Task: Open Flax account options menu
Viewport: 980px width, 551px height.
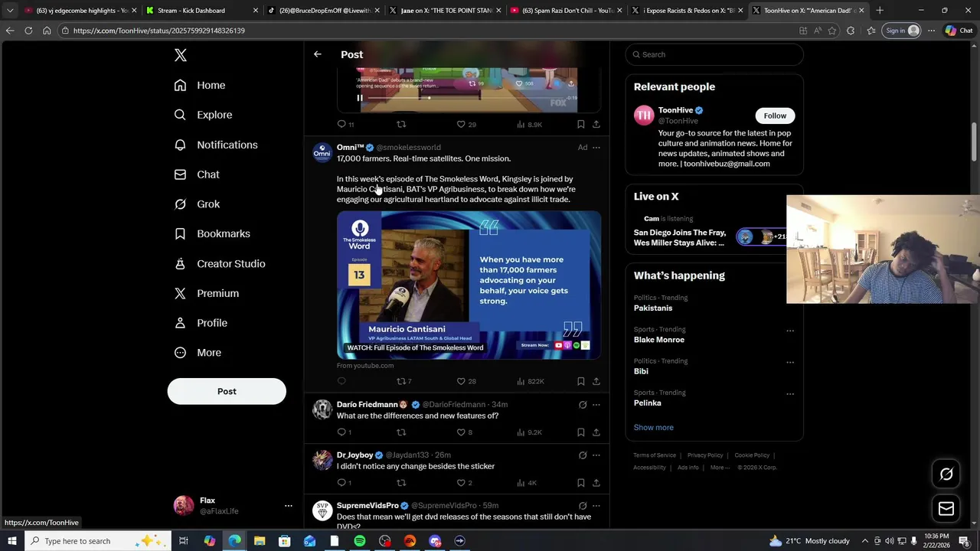Action: (x=289, y=506)
